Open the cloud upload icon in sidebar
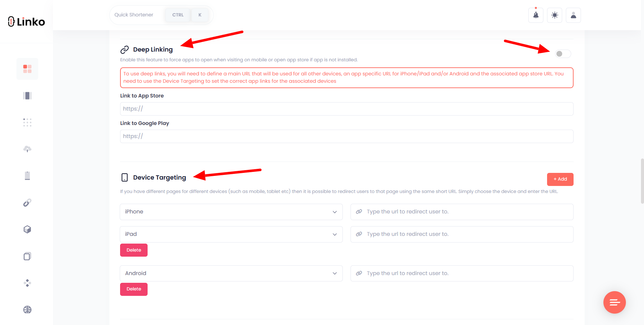The image size is (644, 325). [x=27, y=149]
